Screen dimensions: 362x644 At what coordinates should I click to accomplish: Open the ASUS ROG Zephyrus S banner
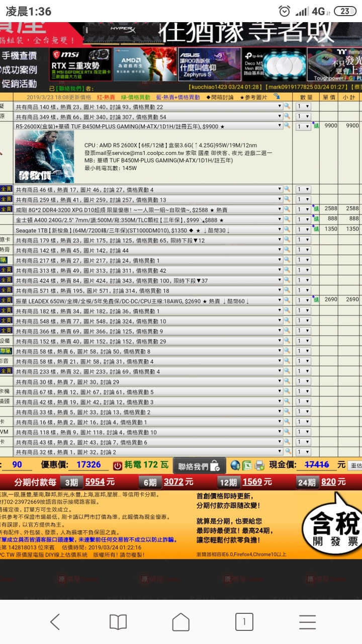coord(209,64)
